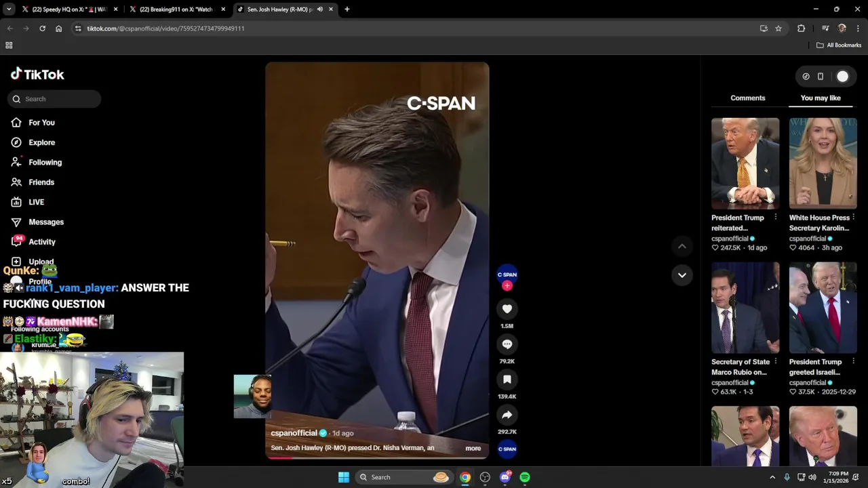The image size is (868, 488).
Task: Click the TikTok search field
Action: pos(54,99)
